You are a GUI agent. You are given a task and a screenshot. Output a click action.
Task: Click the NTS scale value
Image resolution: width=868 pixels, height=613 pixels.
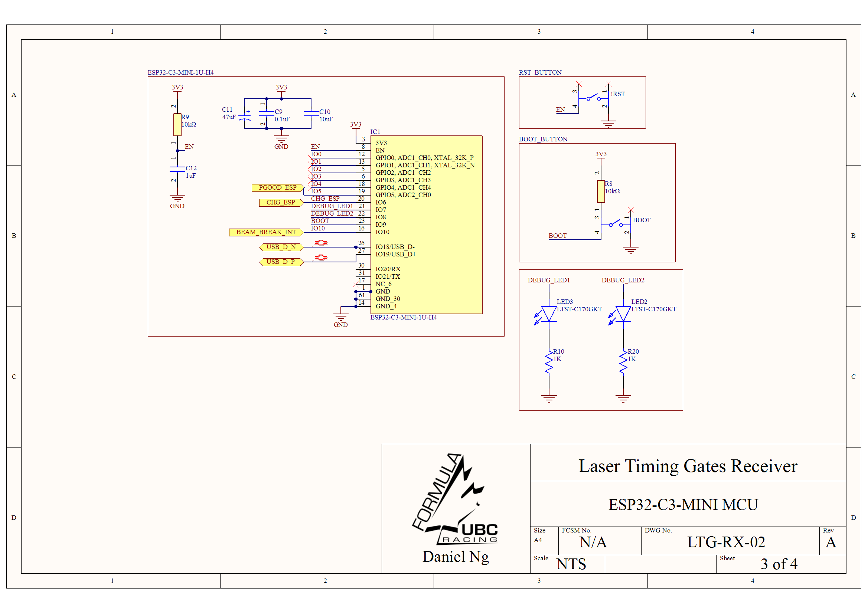[x=571, y=564]
